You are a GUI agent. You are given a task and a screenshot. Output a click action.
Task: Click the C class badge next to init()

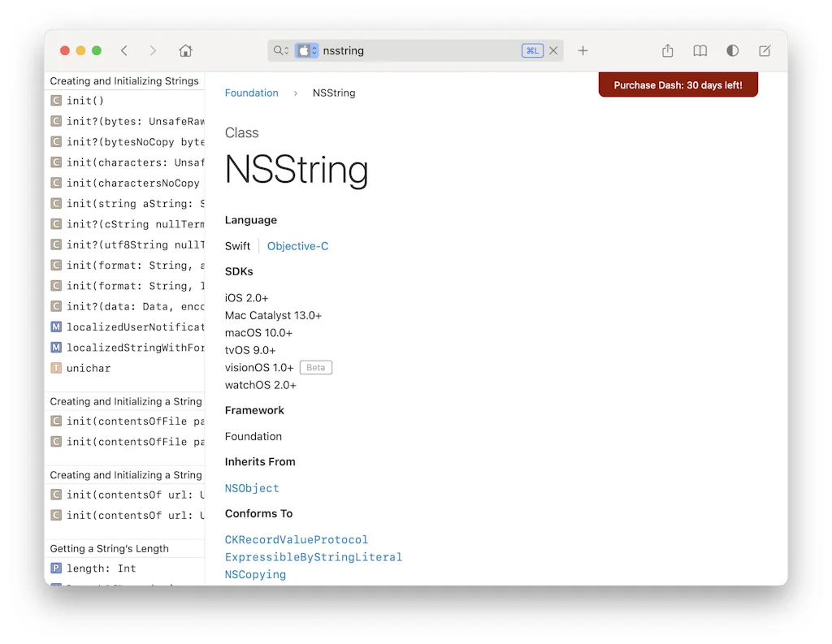pos(55,100)
